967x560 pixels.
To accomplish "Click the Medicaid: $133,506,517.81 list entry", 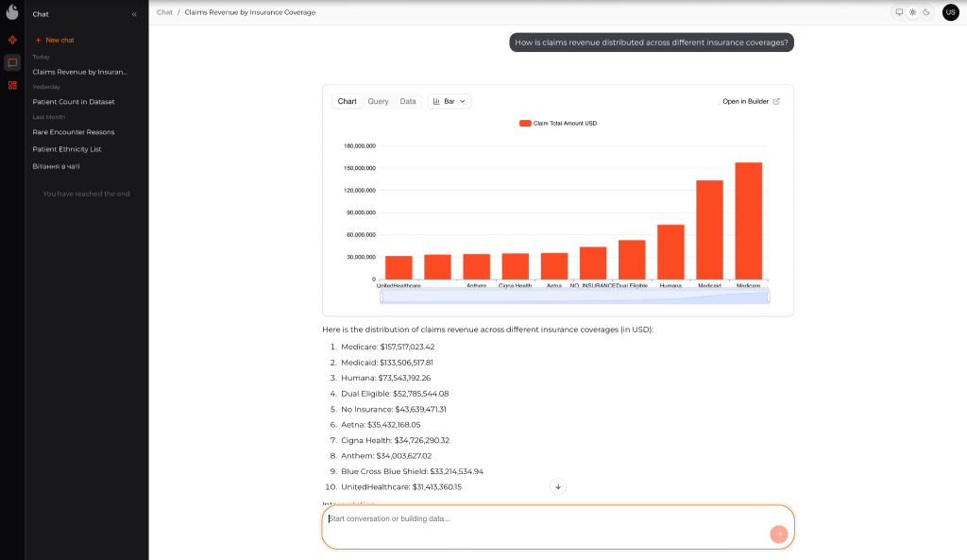I will (386, 363).
